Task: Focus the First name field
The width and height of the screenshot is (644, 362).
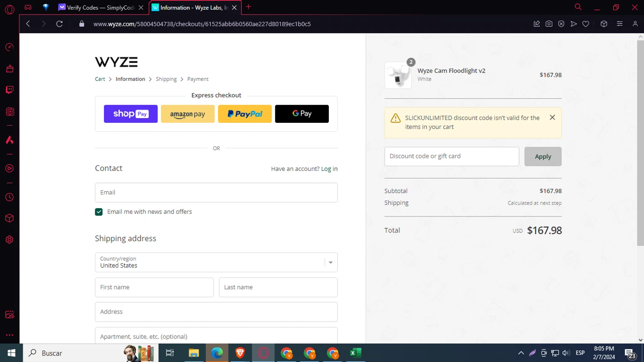Action: click(x=154, y=287)
